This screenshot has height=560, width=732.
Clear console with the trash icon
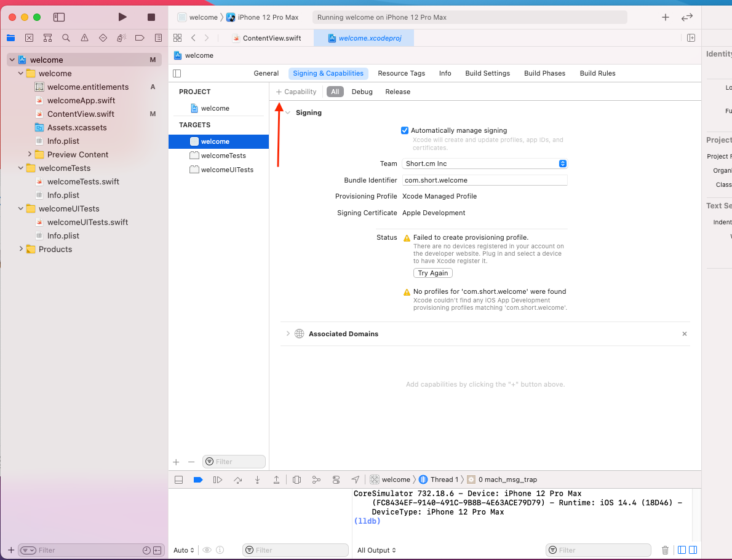(665, 550)
